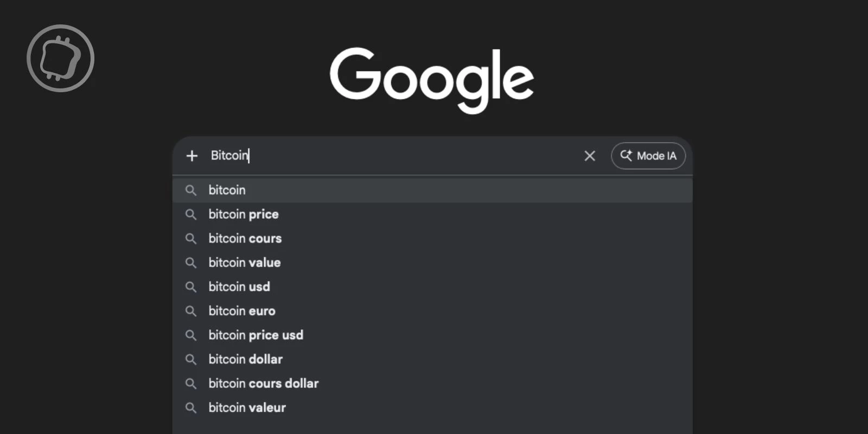Click the magnifier icon beside 'bitcoin cours'
The width and height of the screenshot is (868, 434).
click(x=191, y=239)
